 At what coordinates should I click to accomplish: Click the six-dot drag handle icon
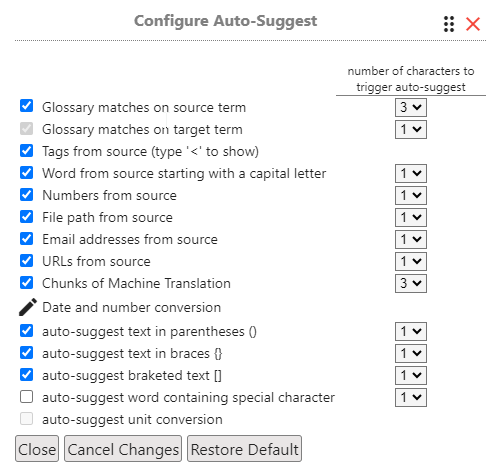point(449,24)
